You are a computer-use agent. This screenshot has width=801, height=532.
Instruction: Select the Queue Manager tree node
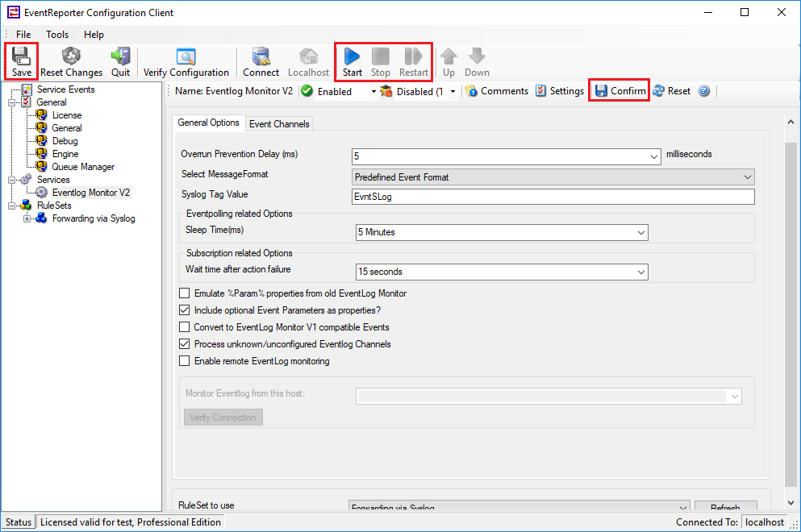[x=83, y=167]
